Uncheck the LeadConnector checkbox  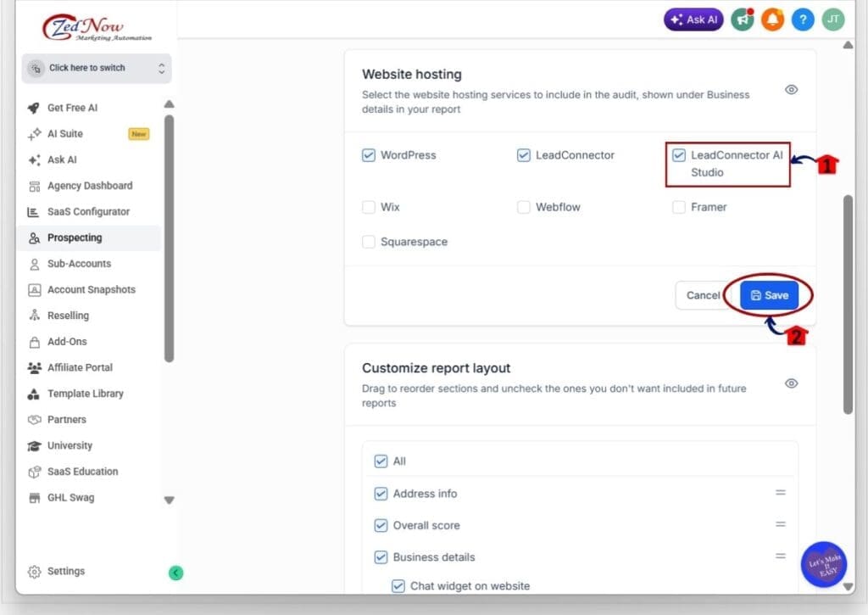524,155
